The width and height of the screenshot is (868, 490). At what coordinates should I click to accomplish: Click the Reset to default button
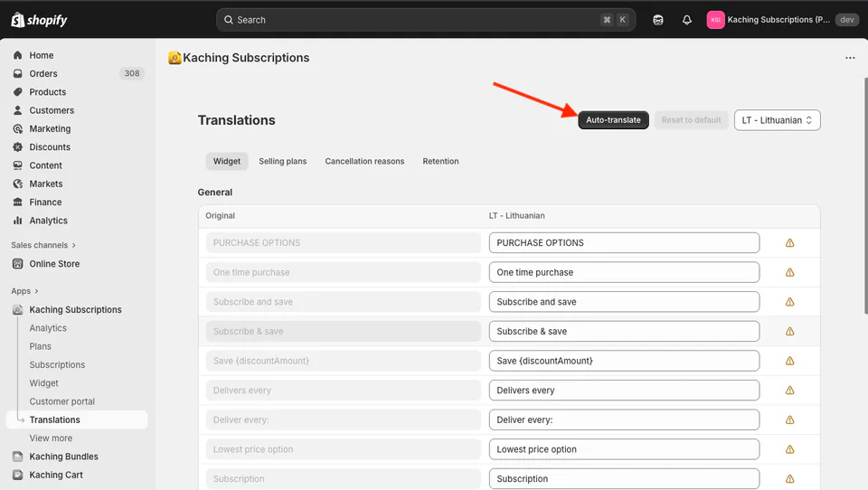pyautogui.click(x=691, y=120)
